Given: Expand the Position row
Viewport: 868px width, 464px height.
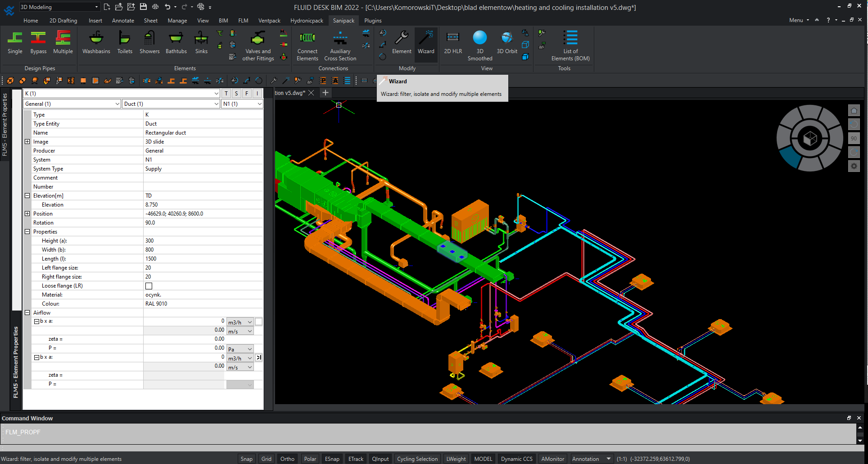Looking at the screenshot, I should (x=27, y=214).
